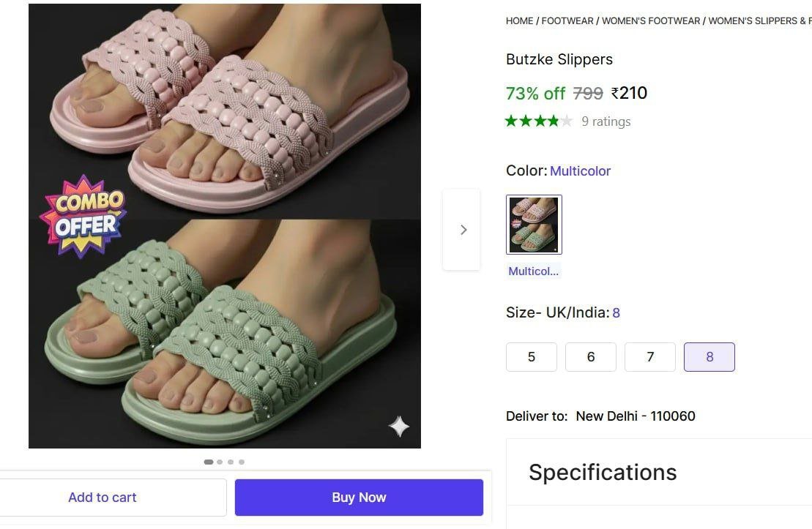Select the last carousel dot indicator
812x529 pixels.
(x=242, y=462)
